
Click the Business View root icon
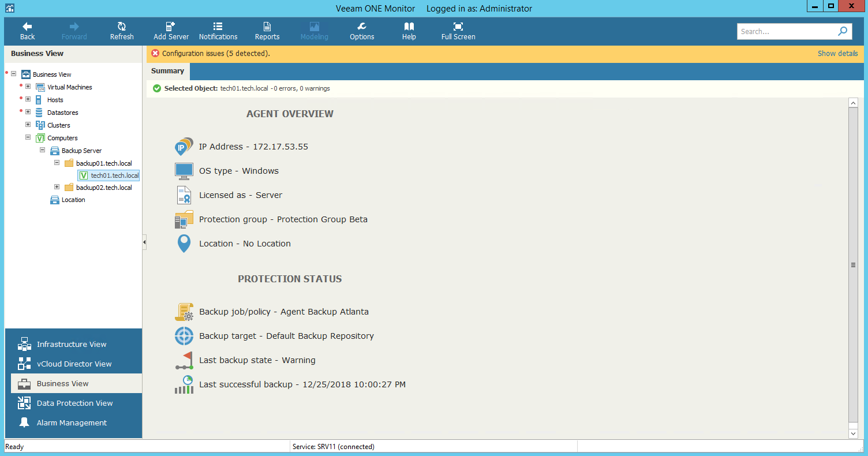pos(26,74)
